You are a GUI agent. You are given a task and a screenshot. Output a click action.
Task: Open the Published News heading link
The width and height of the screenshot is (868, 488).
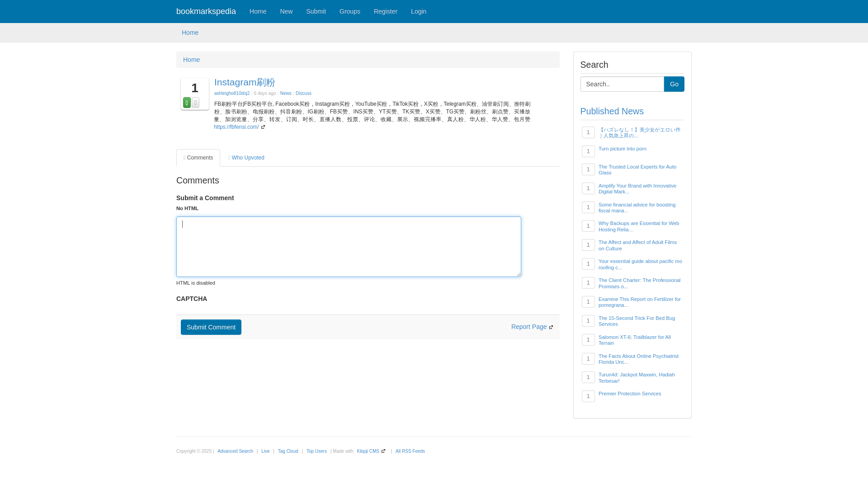pyautogui.click(x=612, y=111)
